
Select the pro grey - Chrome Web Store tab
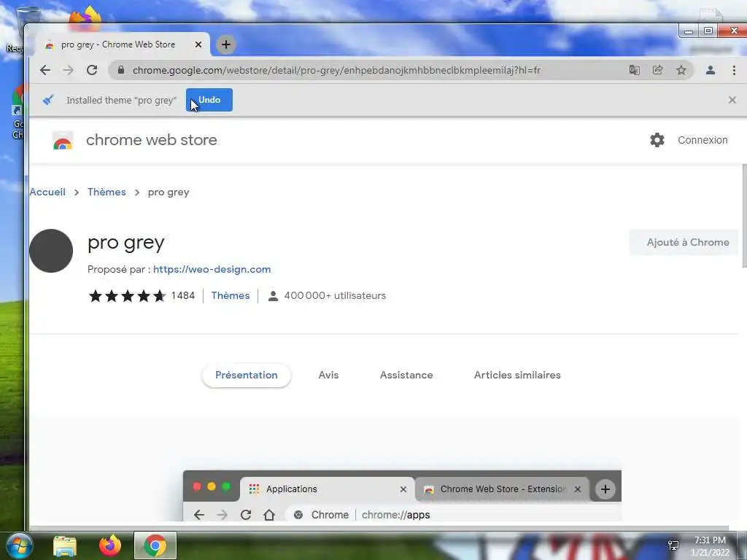(118, 44)
